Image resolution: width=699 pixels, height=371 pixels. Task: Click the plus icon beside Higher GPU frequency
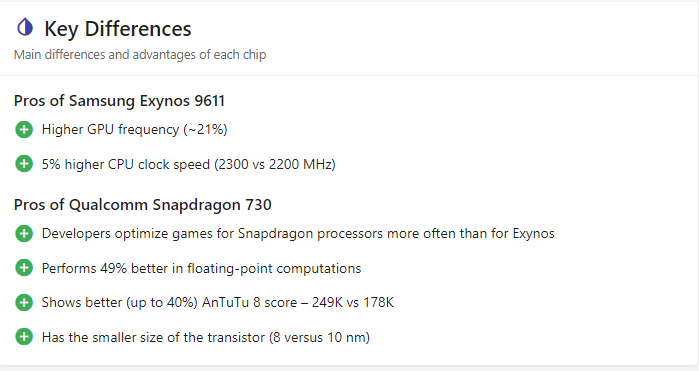click(x=24, y=130)
